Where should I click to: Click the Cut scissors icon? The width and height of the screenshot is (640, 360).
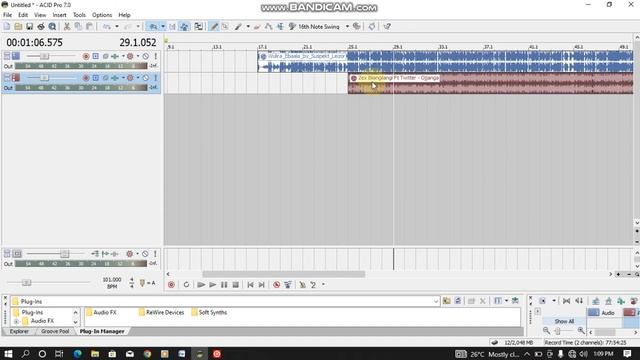click(x=67, y=27)
